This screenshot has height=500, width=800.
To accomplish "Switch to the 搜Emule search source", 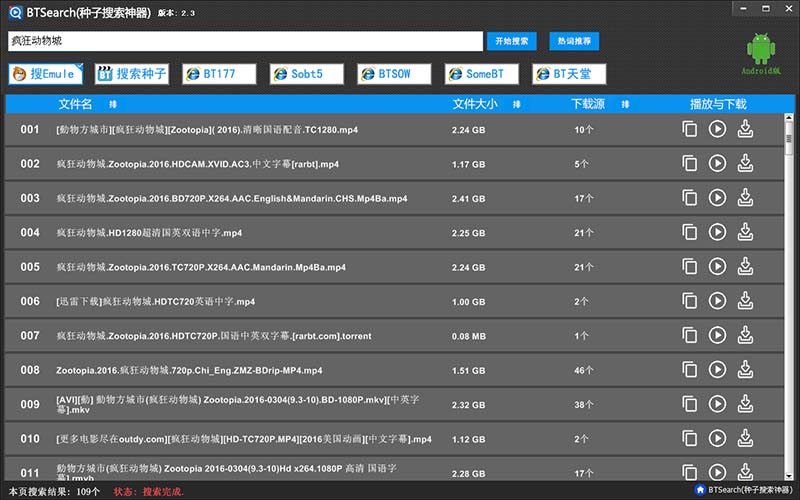I will [47, 74].
